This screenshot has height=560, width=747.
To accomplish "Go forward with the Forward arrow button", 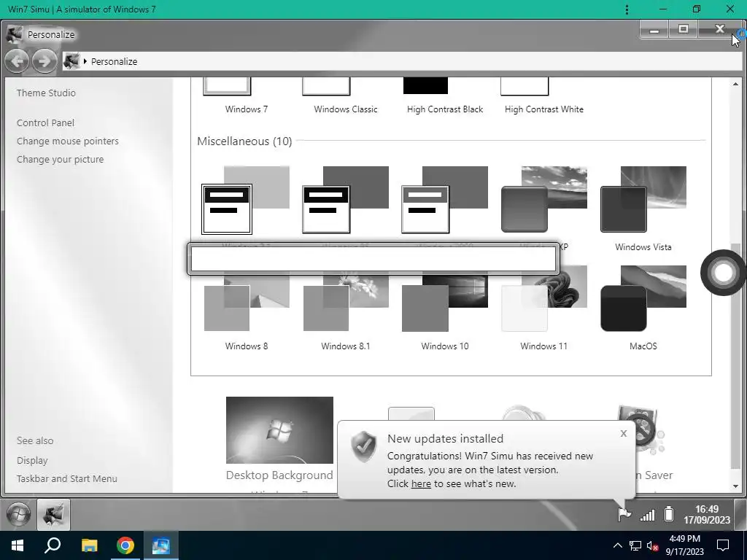I will pos(44,61).
